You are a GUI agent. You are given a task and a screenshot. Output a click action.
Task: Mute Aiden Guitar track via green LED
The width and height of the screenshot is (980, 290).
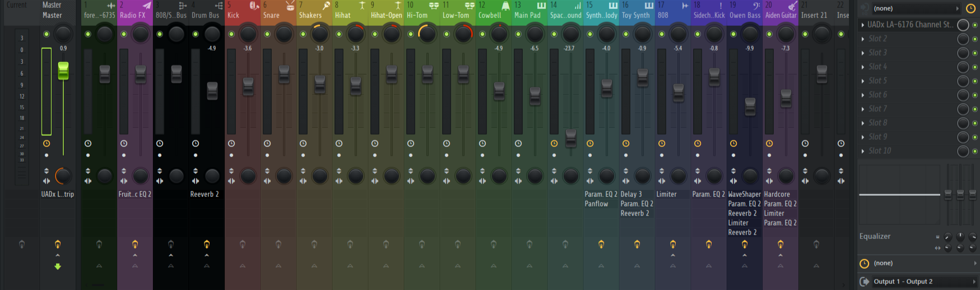point(769,34)
